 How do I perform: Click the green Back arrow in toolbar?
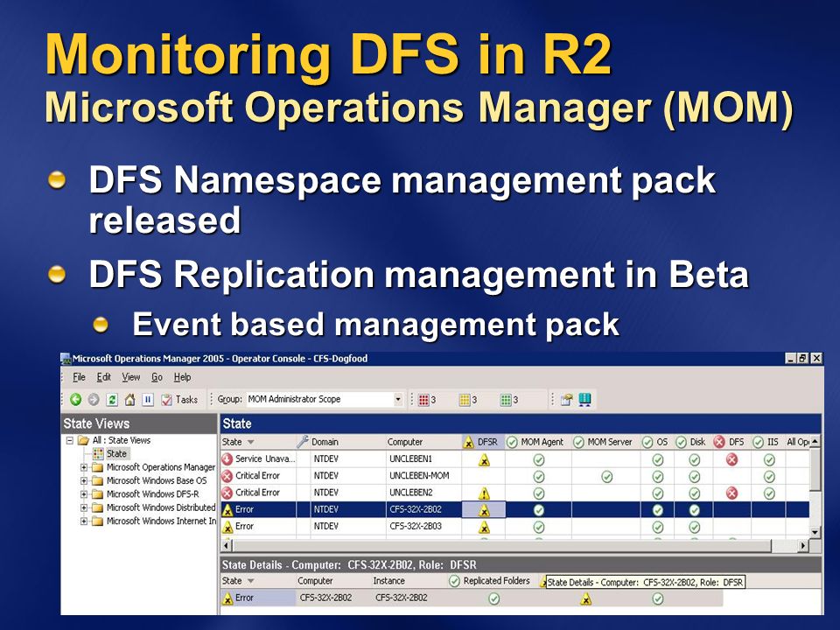pos(75,399)
